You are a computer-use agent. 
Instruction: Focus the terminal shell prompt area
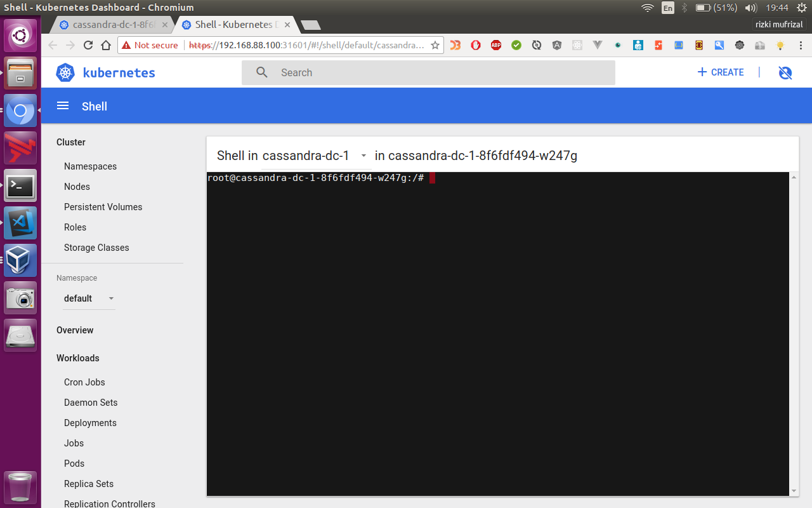pos(498,333)
